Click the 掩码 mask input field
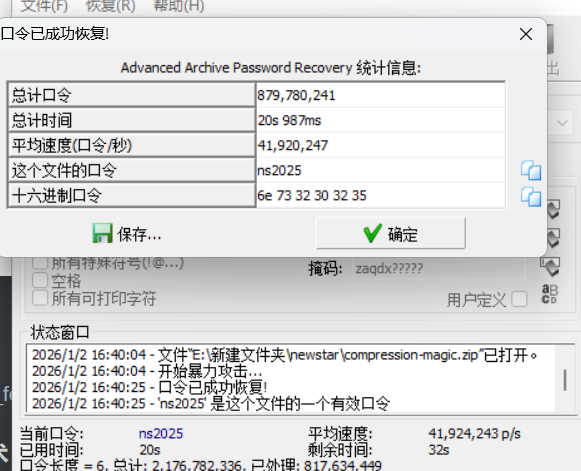This screenshot has height=471, width=581. point(439,268)
